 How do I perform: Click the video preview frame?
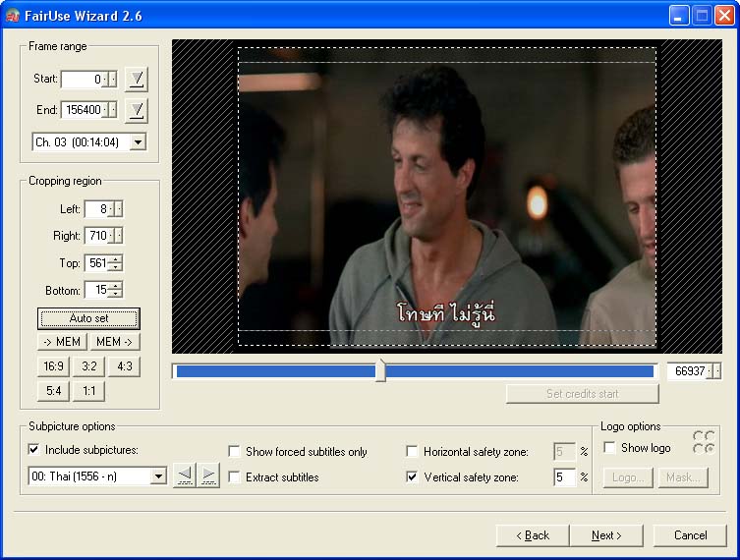tap(447, 196)
